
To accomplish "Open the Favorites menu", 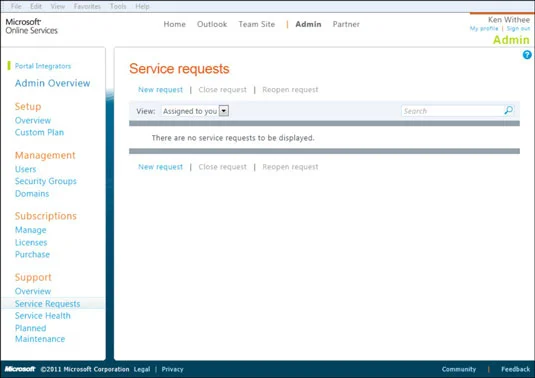I will point(87,6).
